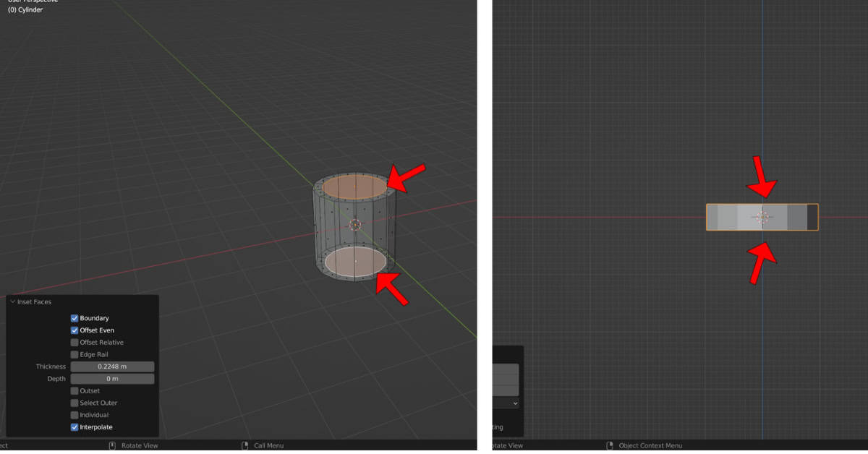Turn on the Edge Rail option
Screen dimensions: 868x454
point(75,354)
